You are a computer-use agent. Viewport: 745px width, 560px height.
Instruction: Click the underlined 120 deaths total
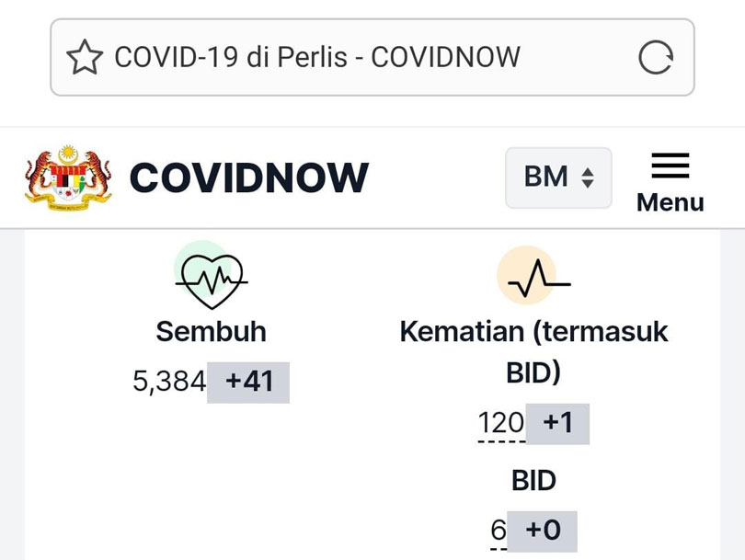pyautogui.click(x=500, y=423)
